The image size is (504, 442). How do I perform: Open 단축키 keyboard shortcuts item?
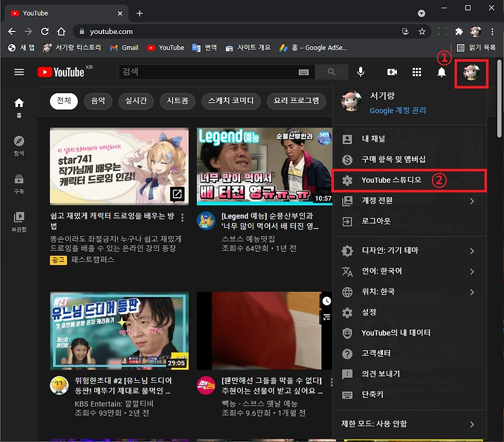point(409,395)
